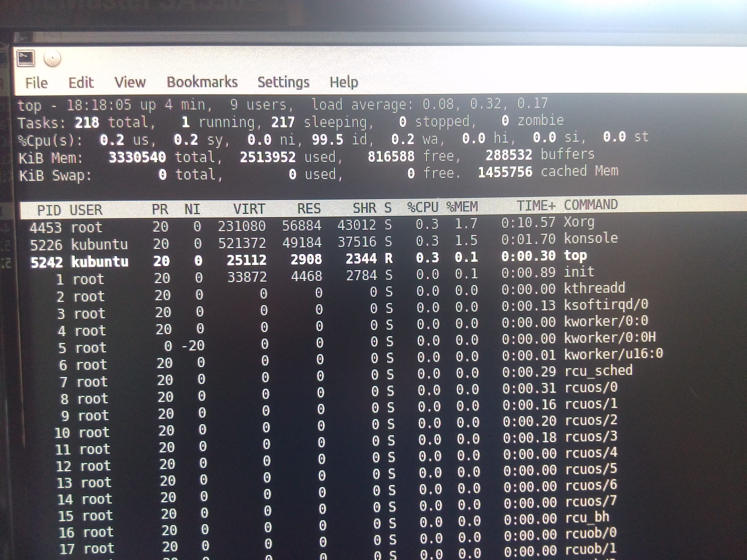The width and height of the screenshot is (747, 560).
Task: Click the rcu_sched command text
Action: 599,371
